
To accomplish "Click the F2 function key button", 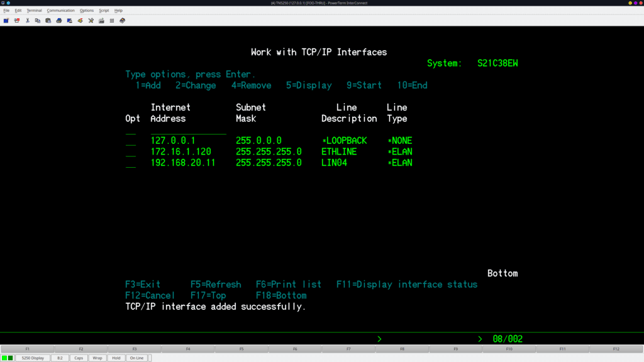I will click(x=81, y=349).
